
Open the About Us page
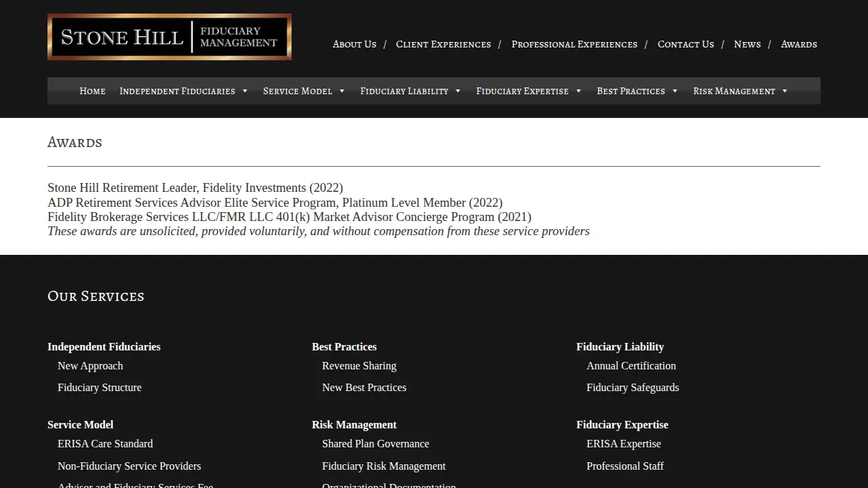point(354,44)
